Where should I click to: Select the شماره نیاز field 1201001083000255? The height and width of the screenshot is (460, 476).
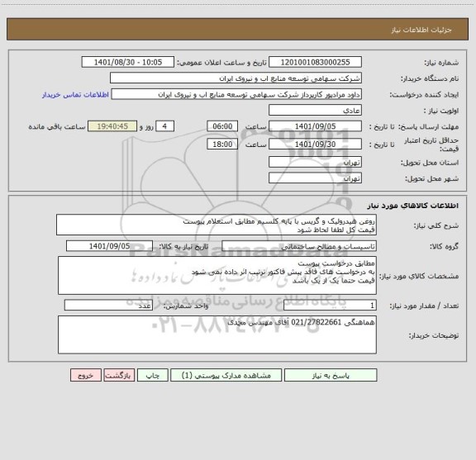315,62
